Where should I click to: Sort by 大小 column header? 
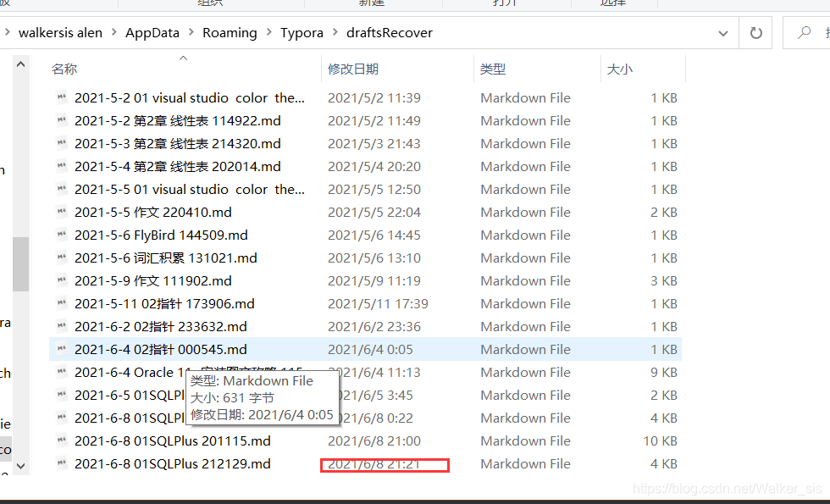(620, 69)
